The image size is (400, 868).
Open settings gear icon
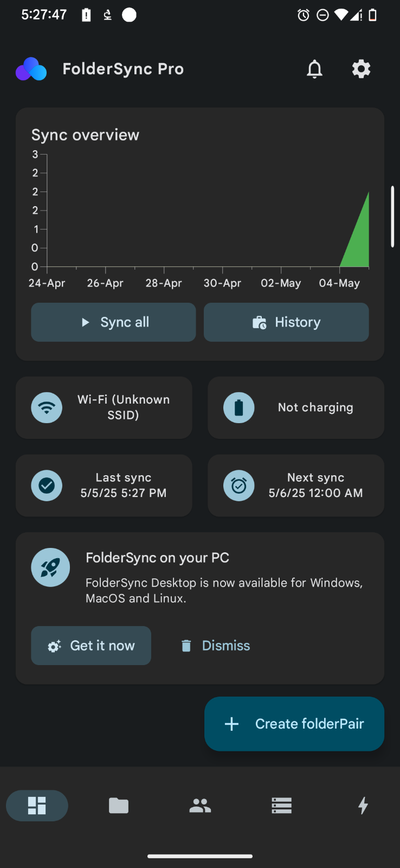[x=361, y=69]
